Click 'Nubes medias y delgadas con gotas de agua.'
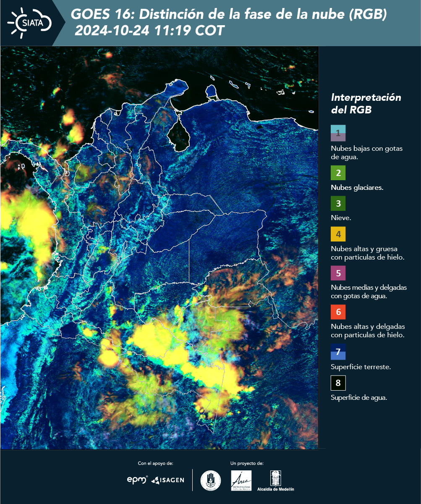The width and height of the screenshot is (421, 504). [x=369, y=291]
